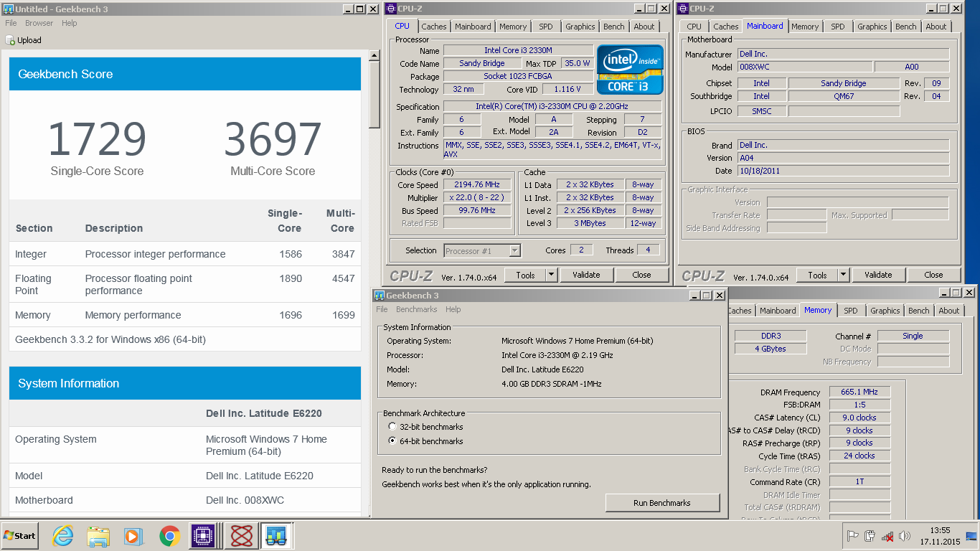Open Windows Explorer folder icon on taskbar
Viewport: 980px width, 551px height.
[98, 536]
